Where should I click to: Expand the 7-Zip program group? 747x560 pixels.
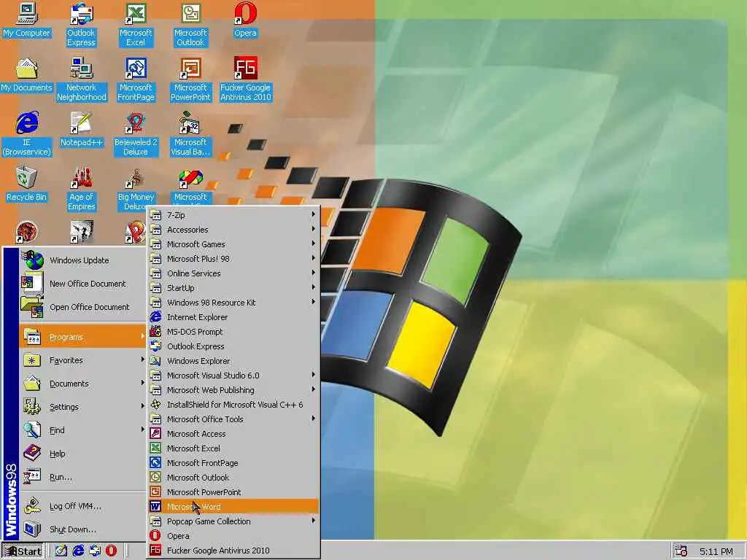coord(233,215)
